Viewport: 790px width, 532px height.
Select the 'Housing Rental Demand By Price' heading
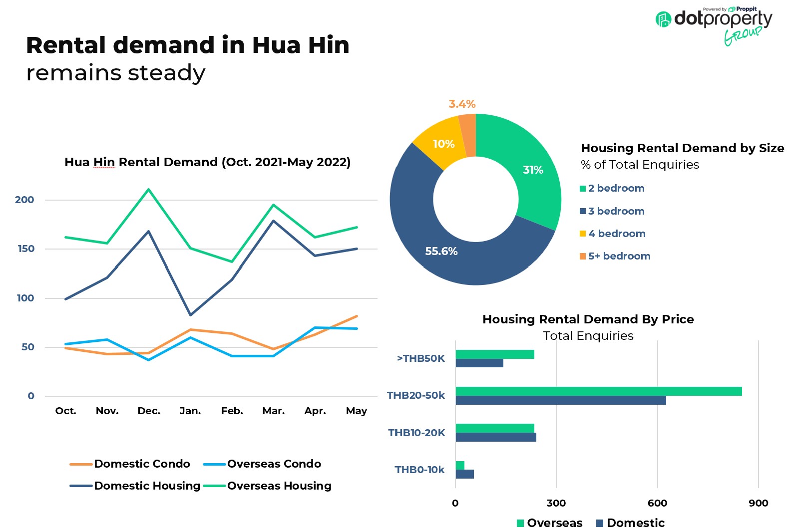(588, 319)
